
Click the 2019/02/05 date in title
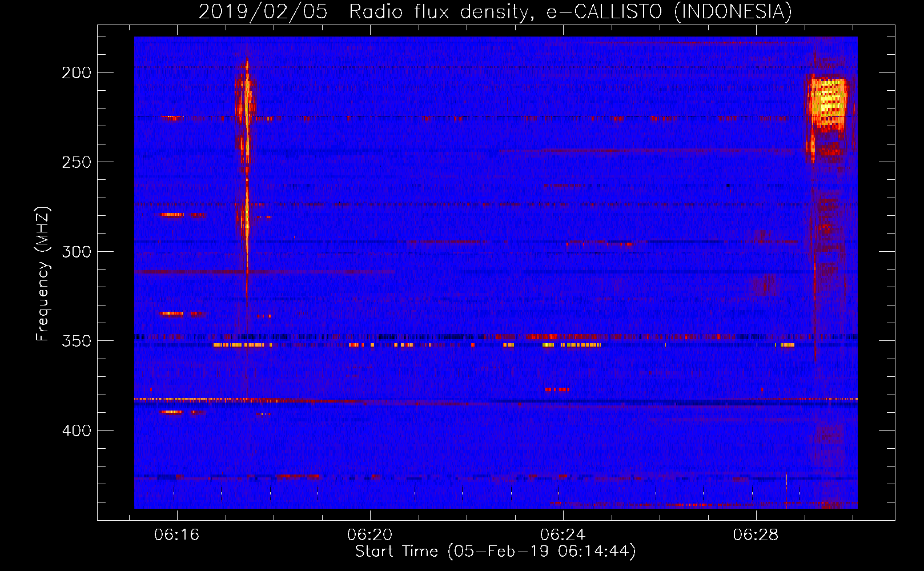click(263, 12)
